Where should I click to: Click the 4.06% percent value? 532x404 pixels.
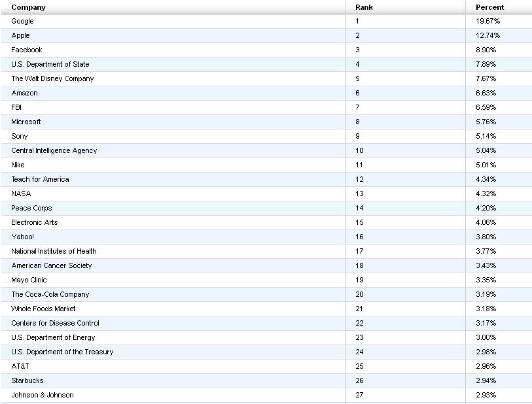pos(486,222)
